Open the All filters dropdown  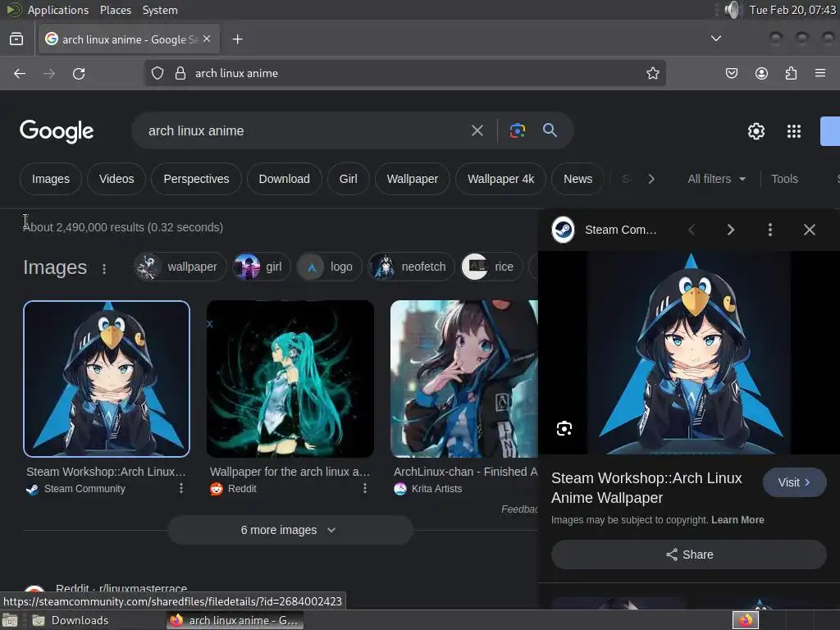click(x=716, y=179)
